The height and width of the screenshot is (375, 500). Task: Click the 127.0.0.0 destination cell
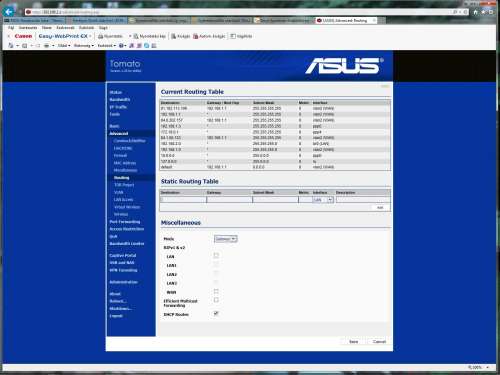click(169, 161)
